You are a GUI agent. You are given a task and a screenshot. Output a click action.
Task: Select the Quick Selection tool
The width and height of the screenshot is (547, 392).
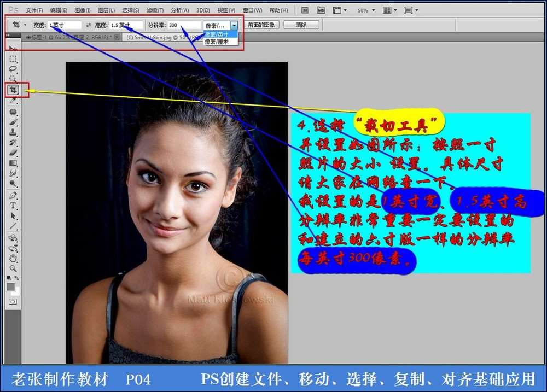(x=13, y=79)
